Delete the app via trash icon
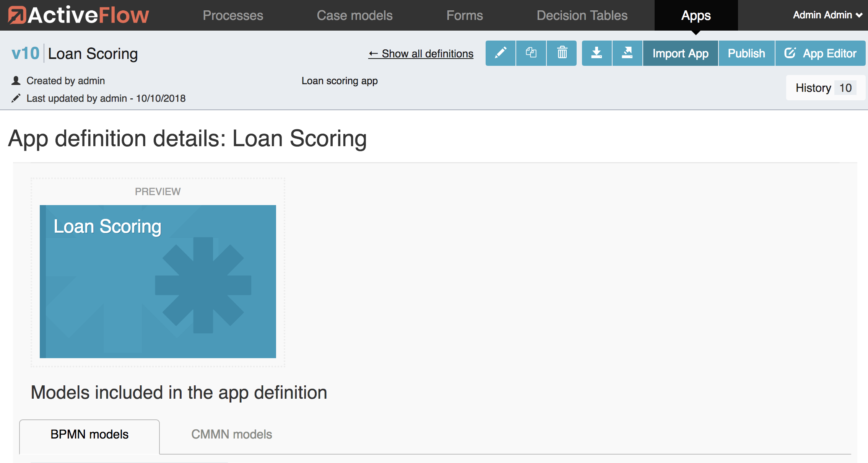 tap(562, 53)
